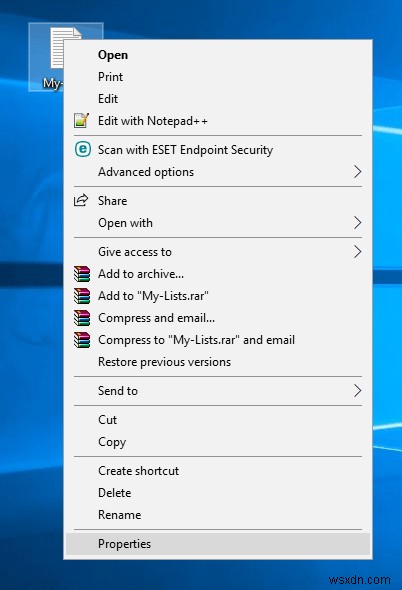The image size is (402, 590).
Task: Expand the Advanced options submenu arrow
Action: (357, 172)
